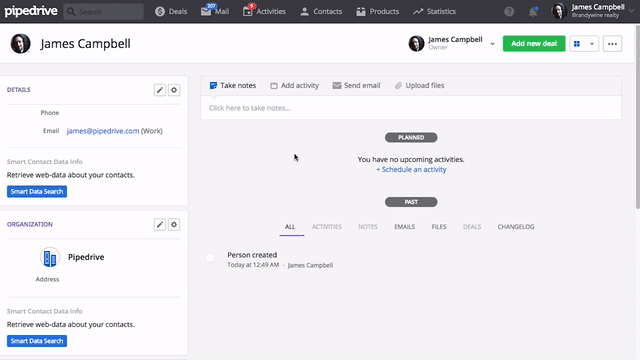Mark the Person created timeline circle
The width and height of the screenshot is (640, 360).
[210, 258]
